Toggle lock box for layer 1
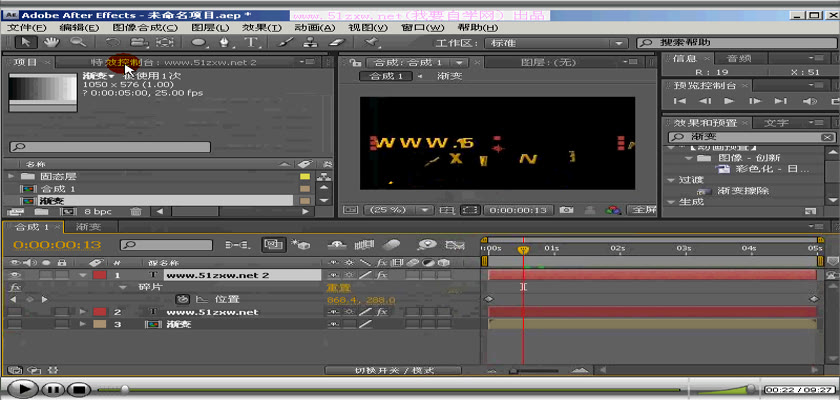 (x=62, y=275)
